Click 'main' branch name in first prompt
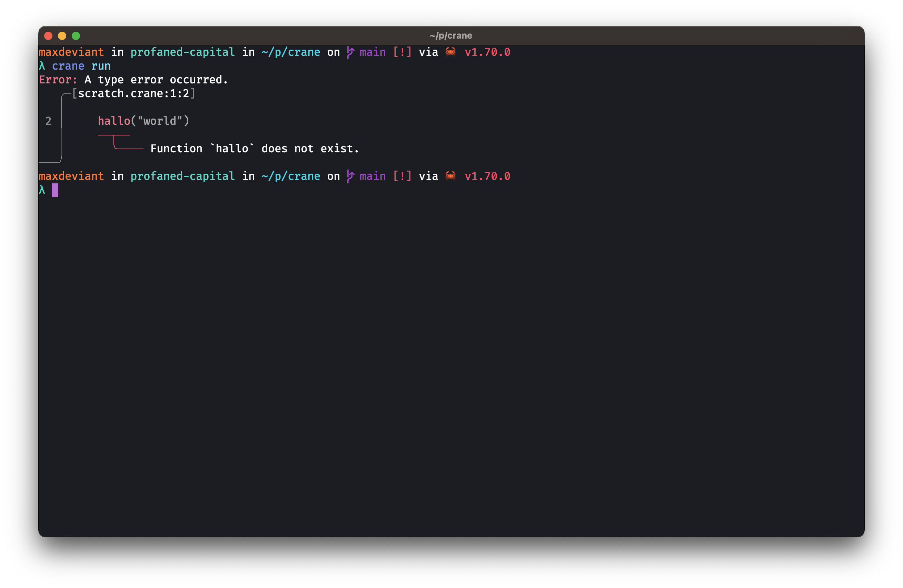903x588 pixels. (373, 52)
